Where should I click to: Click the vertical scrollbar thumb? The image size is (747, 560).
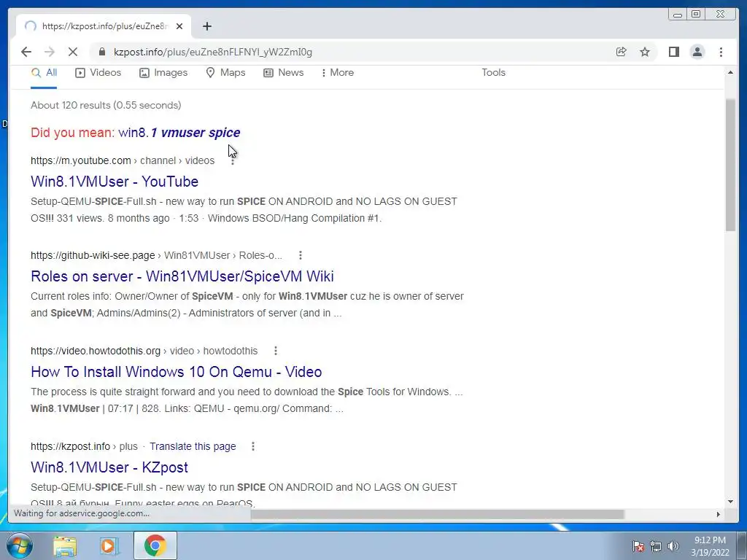tap(730, 166)
